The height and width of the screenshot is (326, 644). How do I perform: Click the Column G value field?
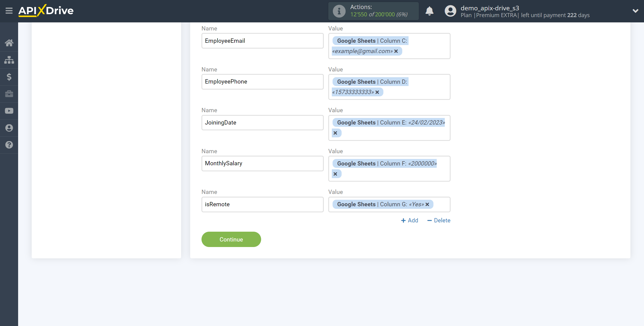pyautogui.click(x=389, y=205)
